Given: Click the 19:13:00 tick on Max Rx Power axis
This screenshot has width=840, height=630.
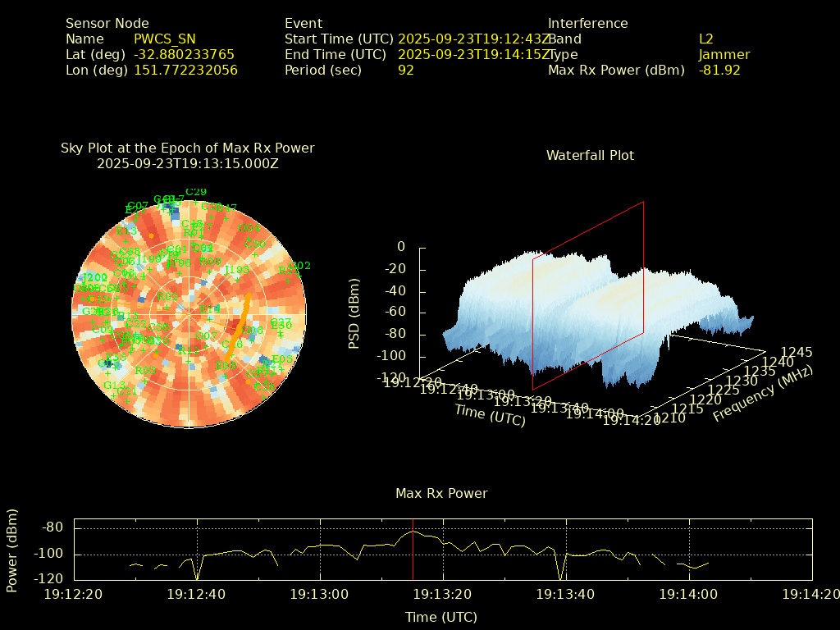Looking at the screenshot, I should [x=321, y=593].
